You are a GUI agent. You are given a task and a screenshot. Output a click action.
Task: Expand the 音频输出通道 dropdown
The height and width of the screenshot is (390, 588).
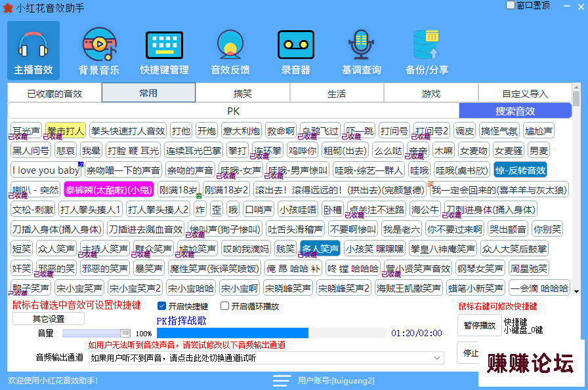tap(439, 358)
